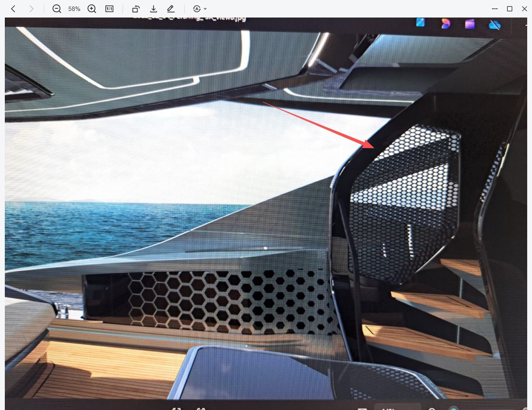Click the 58% zoom level indicator
Image resolution: width=532 pixels, height=410 pixels.
[74, 9]
